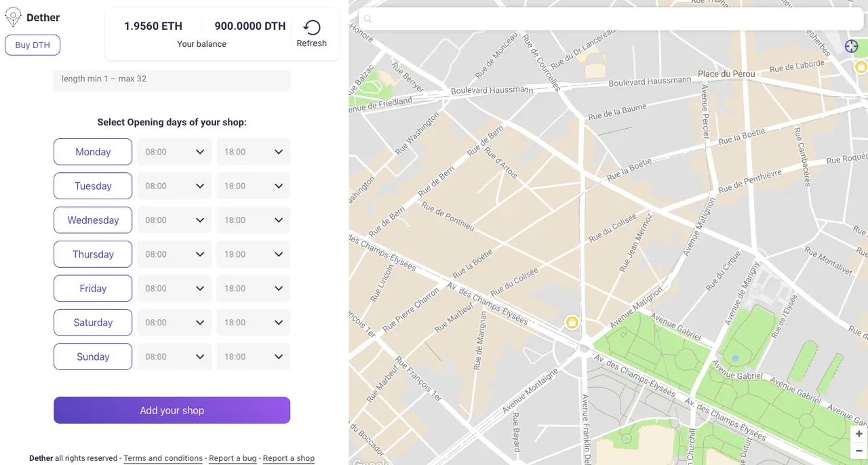Click 'Select Opening days of your shop:' heading
868x465 pixels.
tap(172, 123)
